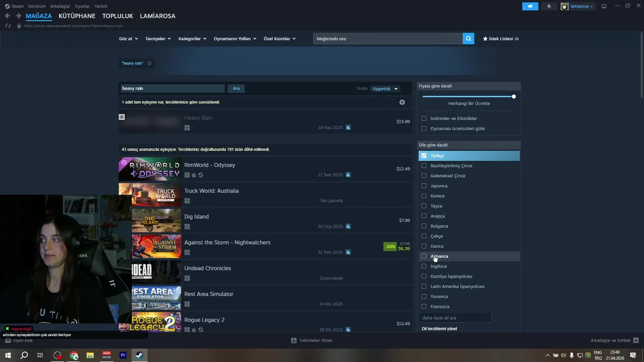
Task: Open Arkadaşlar ve Sohbet
Action: 610,340
